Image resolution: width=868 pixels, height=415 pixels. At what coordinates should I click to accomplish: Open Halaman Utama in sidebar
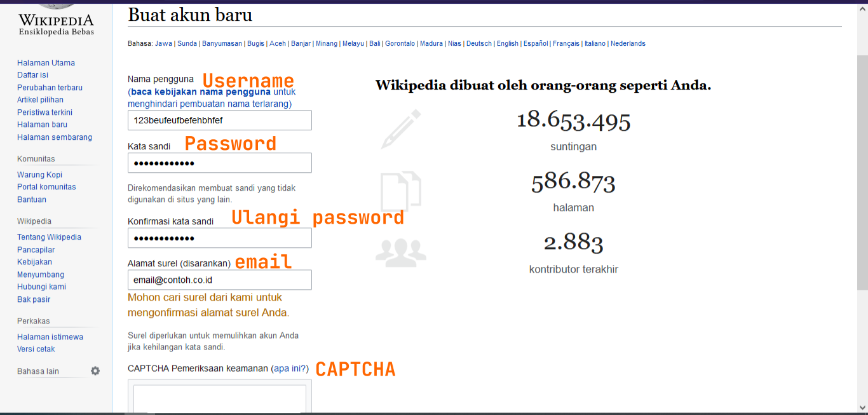pos(46,63)
